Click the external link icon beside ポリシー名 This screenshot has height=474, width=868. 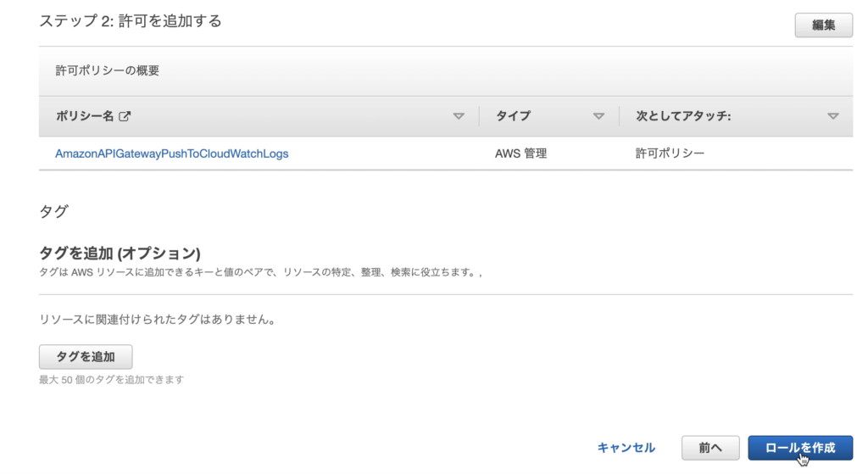coord(125,115)
